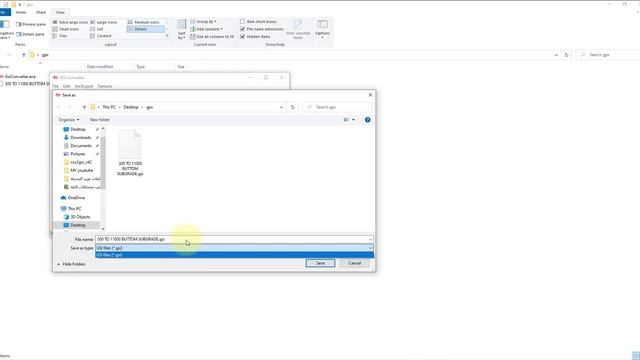640x360 pixels.
Task: Refresh the Save as dialog folder view
Action: [293, 107]
